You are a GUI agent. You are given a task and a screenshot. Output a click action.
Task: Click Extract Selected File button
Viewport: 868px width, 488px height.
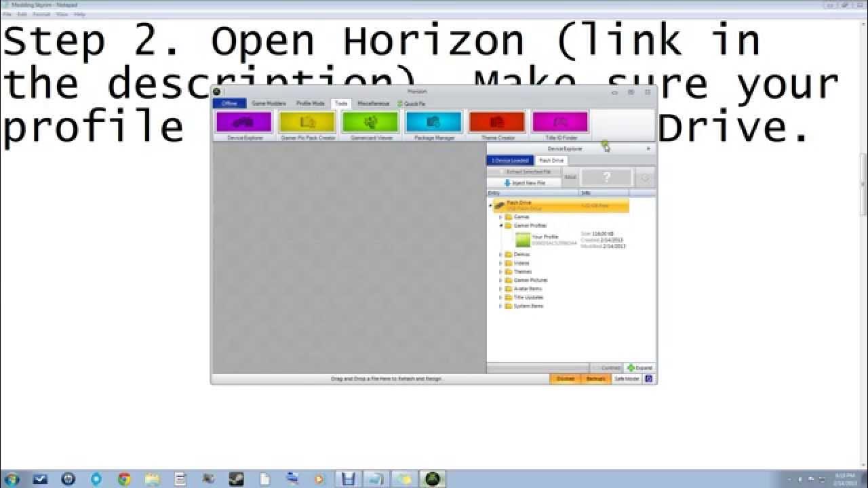524,172
